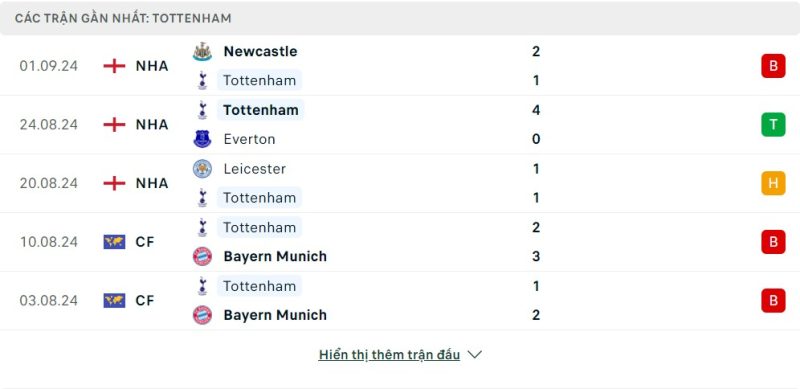Click Tottenham crest in the Everton match
Viewport: 800px width, 389px height.
pyautogui.click(x=202, y=110)
